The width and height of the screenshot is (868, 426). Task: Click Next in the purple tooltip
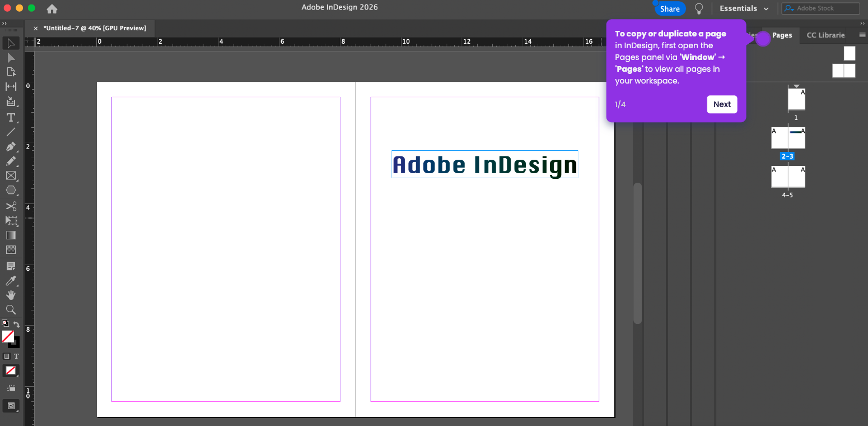point(722,104)
